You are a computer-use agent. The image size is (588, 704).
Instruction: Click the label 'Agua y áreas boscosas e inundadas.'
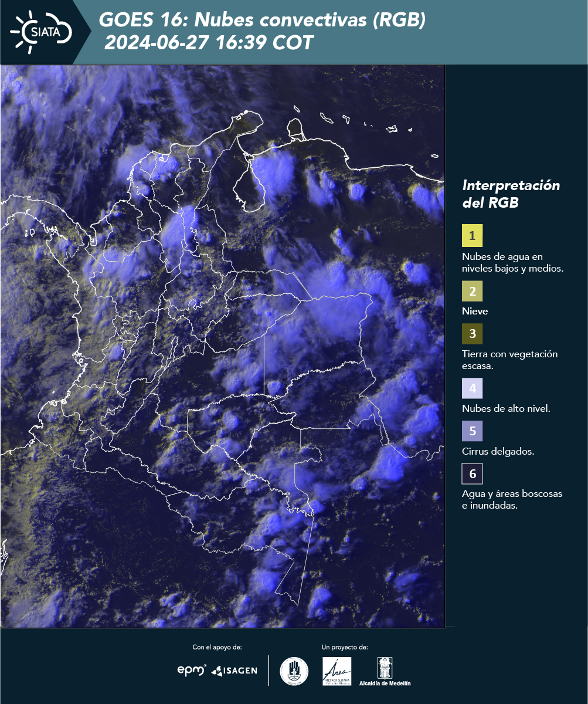pyautogui.click(x=512, y=500)
